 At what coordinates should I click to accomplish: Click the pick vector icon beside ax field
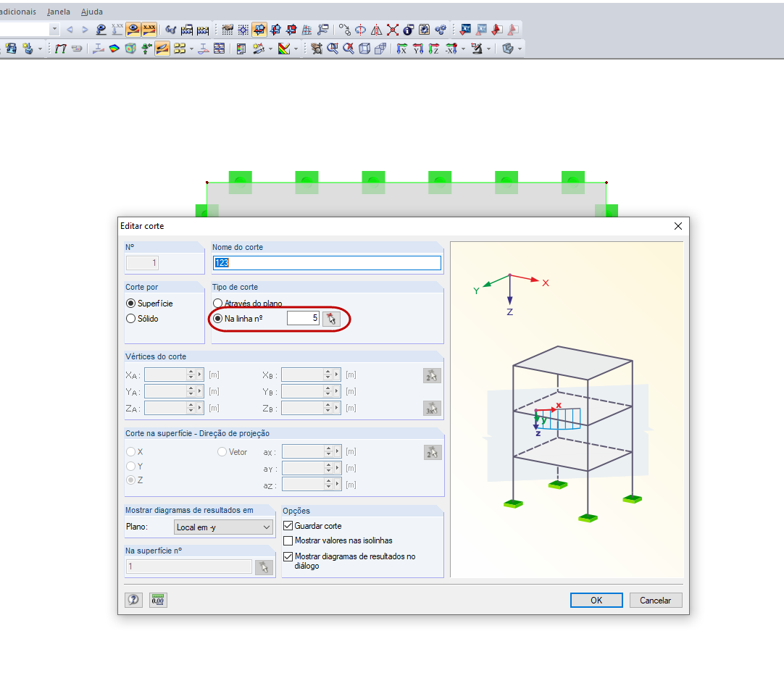(433, 453)
